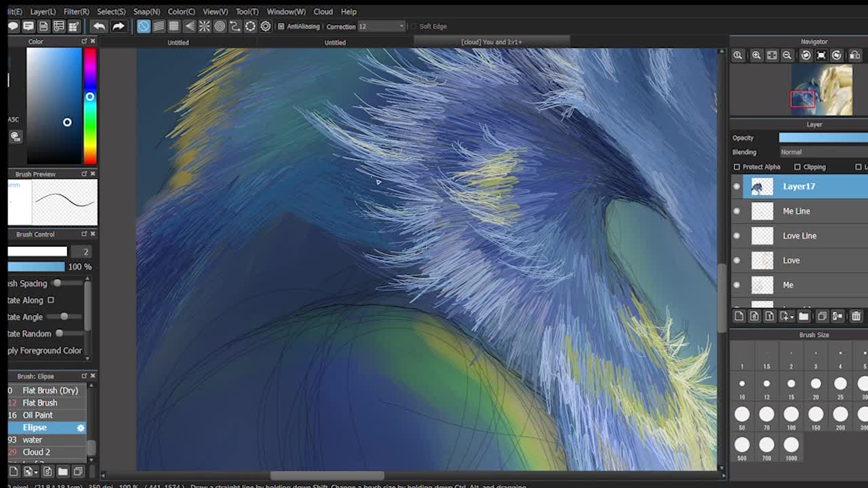
Task: Open snap settings gear icon
Action: (266, 26)
